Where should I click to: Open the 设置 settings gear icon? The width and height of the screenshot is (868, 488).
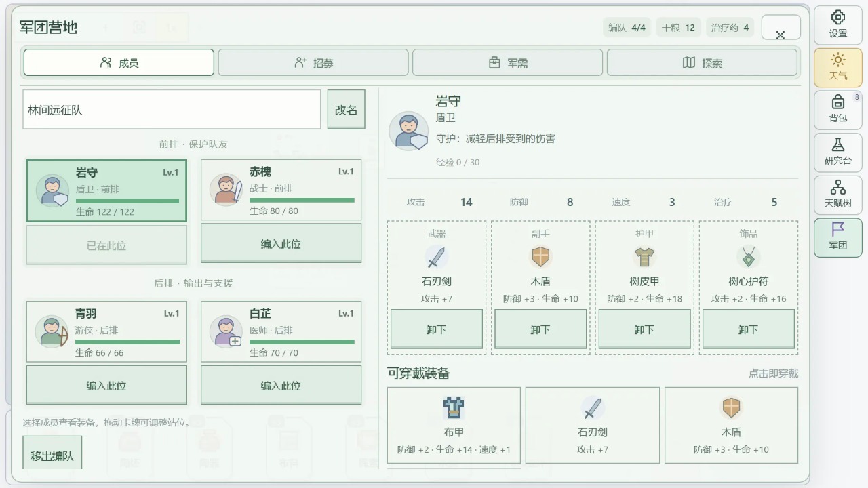(838, 17)
